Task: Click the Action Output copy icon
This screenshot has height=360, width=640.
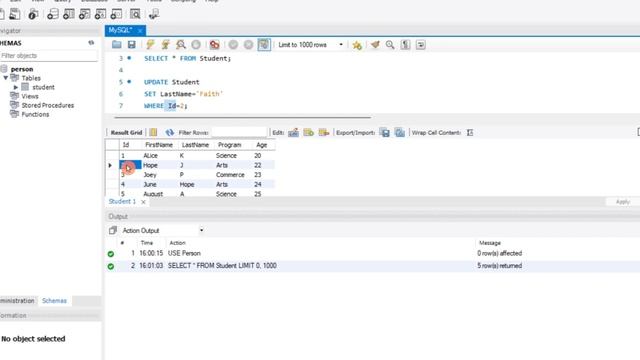Action: [x=113, y=230]
